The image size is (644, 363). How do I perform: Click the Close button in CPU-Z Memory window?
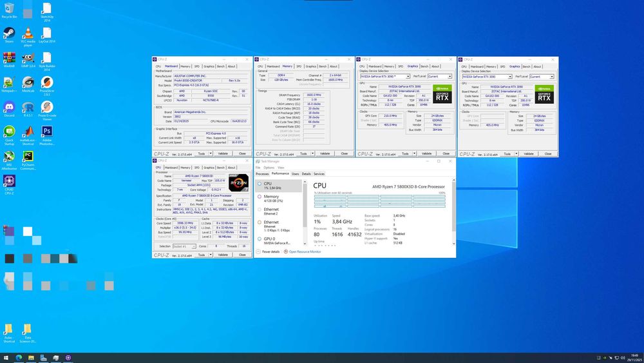[344, 153]
